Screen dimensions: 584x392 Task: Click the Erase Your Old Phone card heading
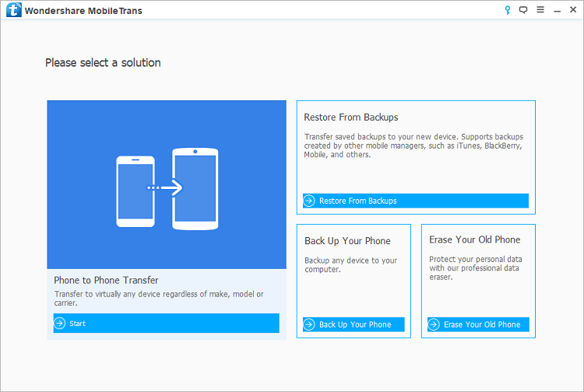[474, 240]
